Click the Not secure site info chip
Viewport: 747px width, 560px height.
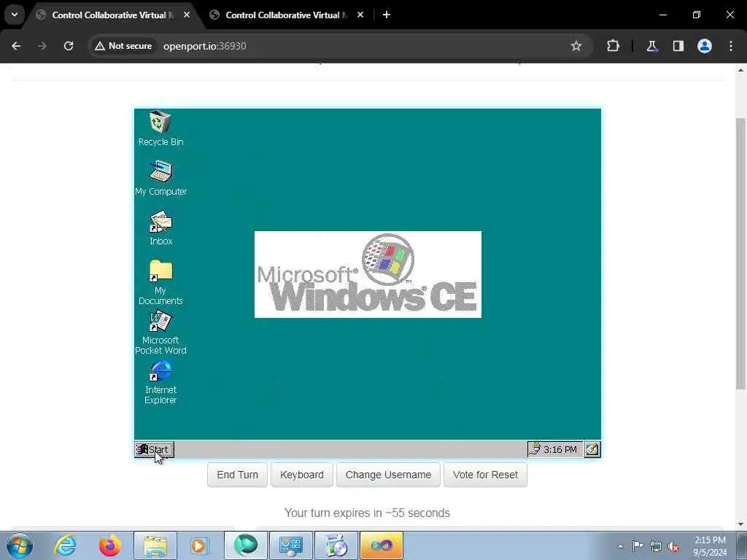(x=123, y=46)
